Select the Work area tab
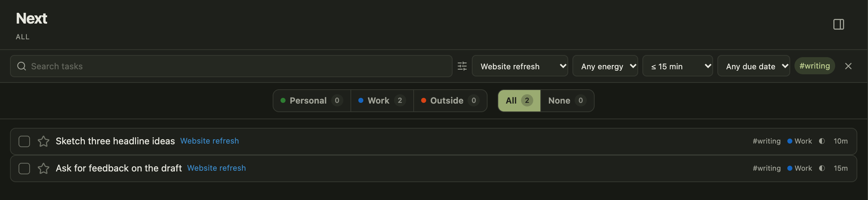Viewport: 868px width, 200px height. (x=382, y=101)
